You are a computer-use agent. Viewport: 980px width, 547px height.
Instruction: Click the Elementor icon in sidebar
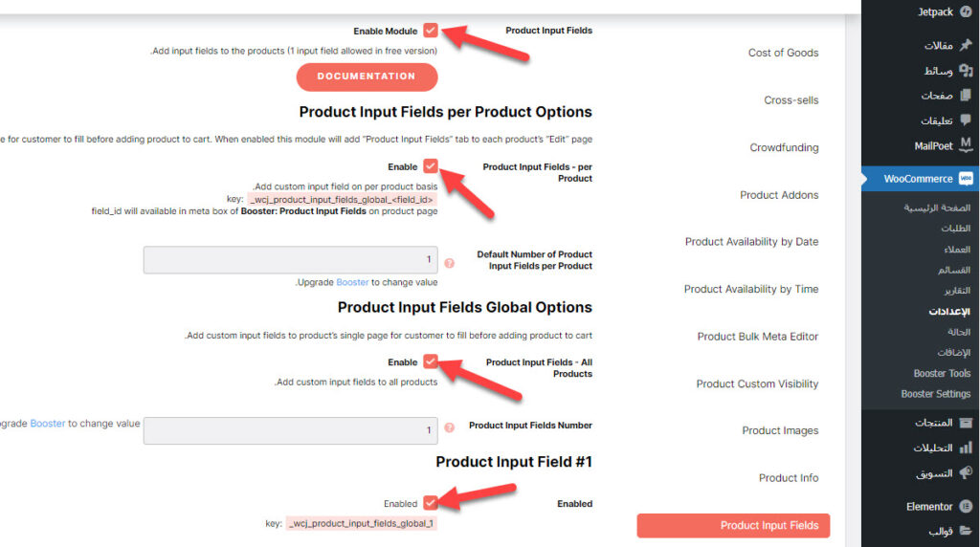pos(966,506)
